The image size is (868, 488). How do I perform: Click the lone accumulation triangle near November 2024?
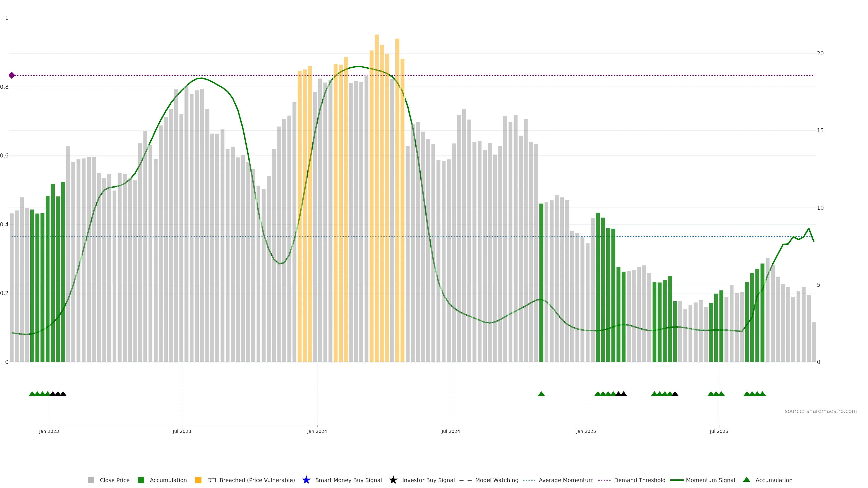click(x=541, y=394)
